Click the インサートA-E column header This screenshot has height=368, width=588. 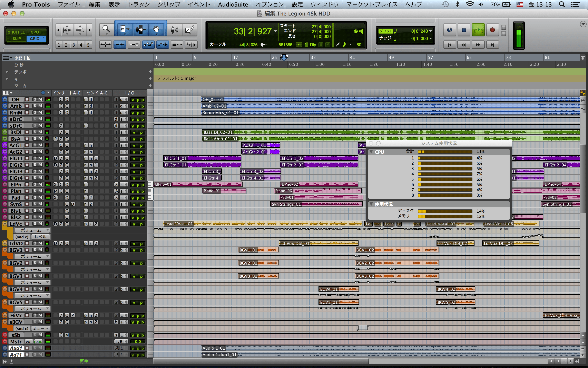[67, 93]
